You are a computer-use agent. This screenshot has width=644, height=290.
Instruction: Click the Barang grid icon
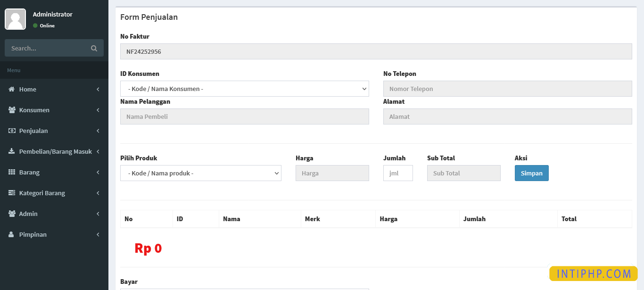12,172
